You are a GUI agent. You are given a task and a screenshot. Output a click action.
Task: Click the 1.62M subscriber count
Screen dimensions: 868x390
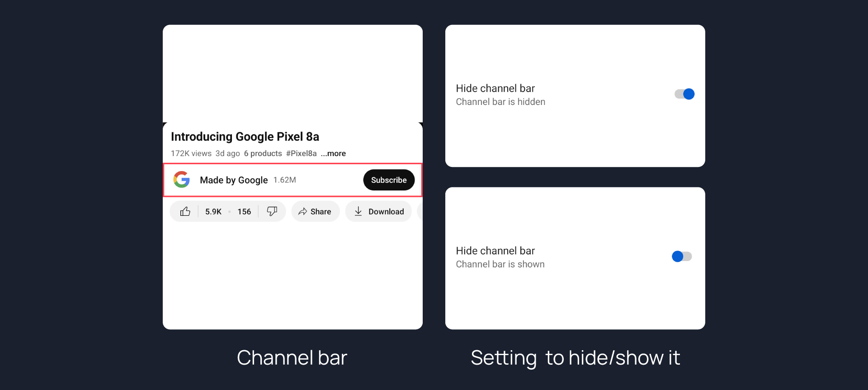pyautogui.click(x=285, y=180)
